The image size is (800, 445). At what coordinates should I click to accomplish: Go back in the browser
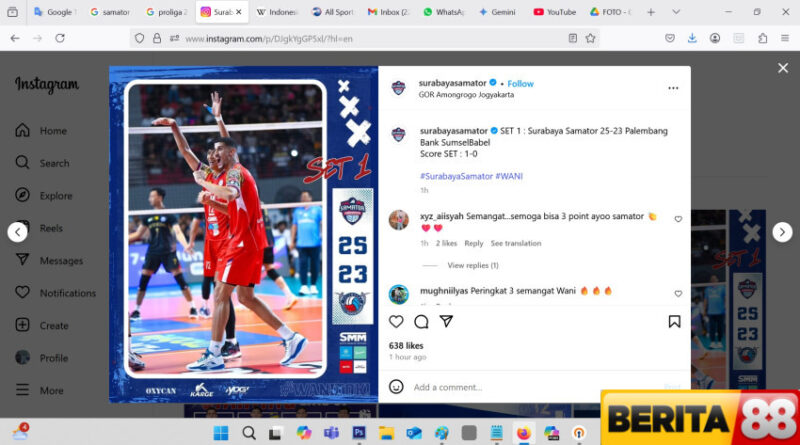[x=15, y=38]
